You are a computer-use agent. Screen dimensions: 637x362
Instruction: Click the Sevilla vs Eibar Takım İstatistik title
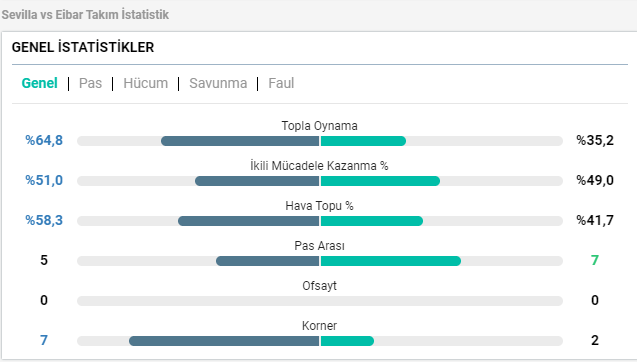point(85,15)
